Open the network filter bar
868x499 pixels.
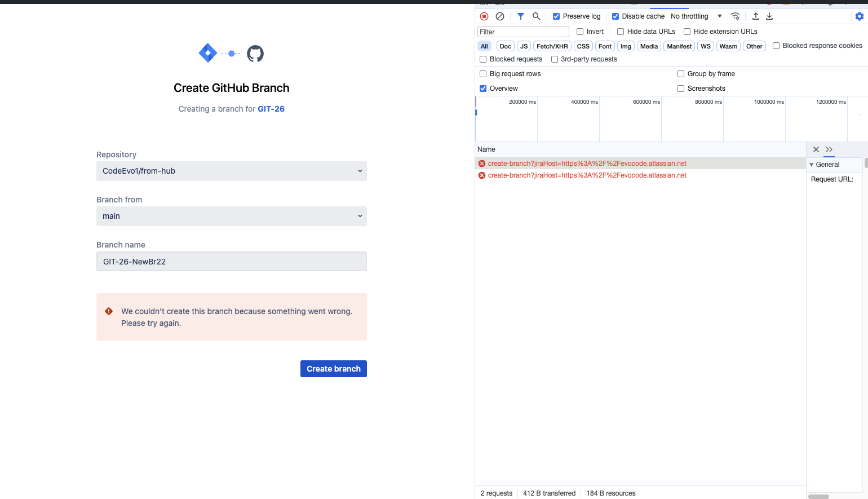pyautogui.click(x=520, y=16)
